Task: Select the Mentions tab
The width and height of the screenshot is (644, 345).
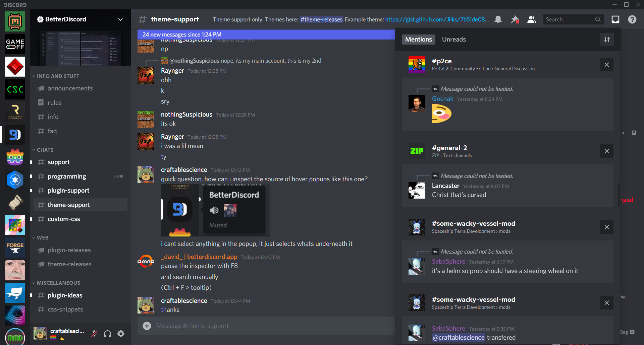Action: click(x=418, y=39)
